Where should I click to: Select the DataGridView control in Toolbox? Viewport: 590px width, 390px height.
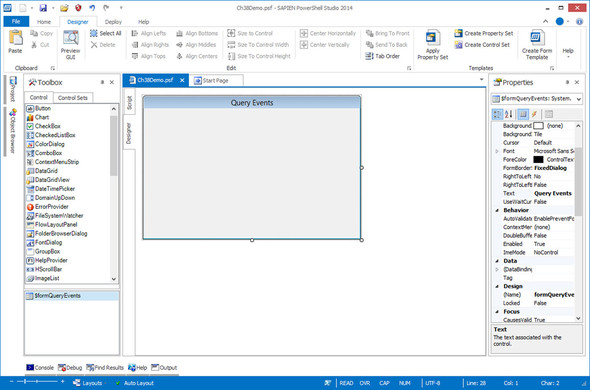pos(48,180)
